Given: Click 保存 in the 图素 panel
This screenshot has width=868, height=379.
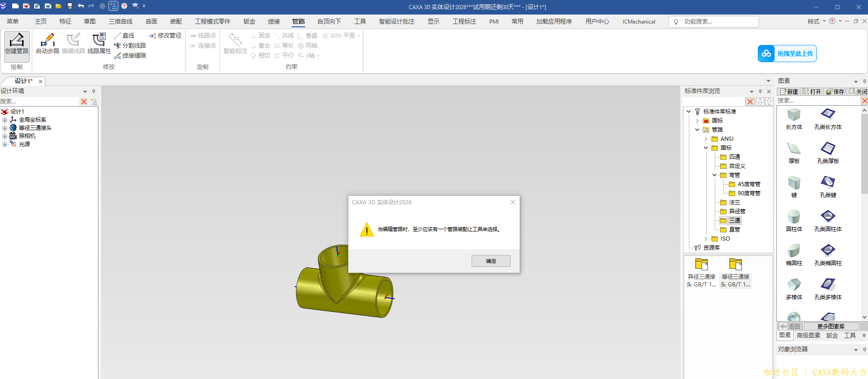Looking at the screenshot, I should tap(835, 92).
